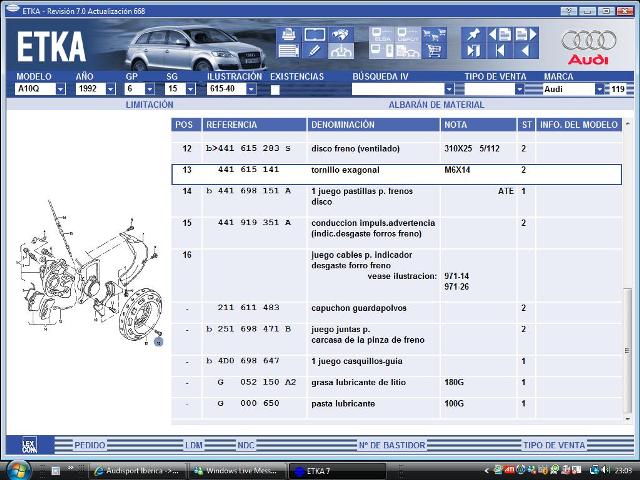Select row 13 'tornillo exagonal'
Viewport: 640px width, 480px height.
tap(396, 174)
